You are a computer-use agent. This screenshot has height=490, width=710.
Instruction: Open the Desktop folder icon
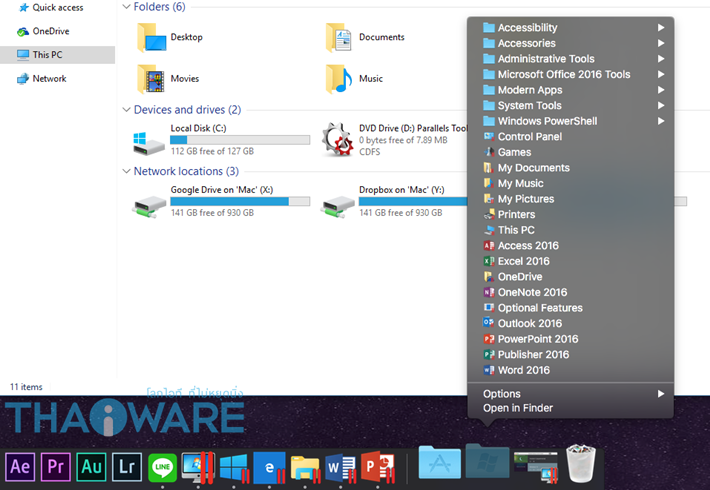coord(151,38)
